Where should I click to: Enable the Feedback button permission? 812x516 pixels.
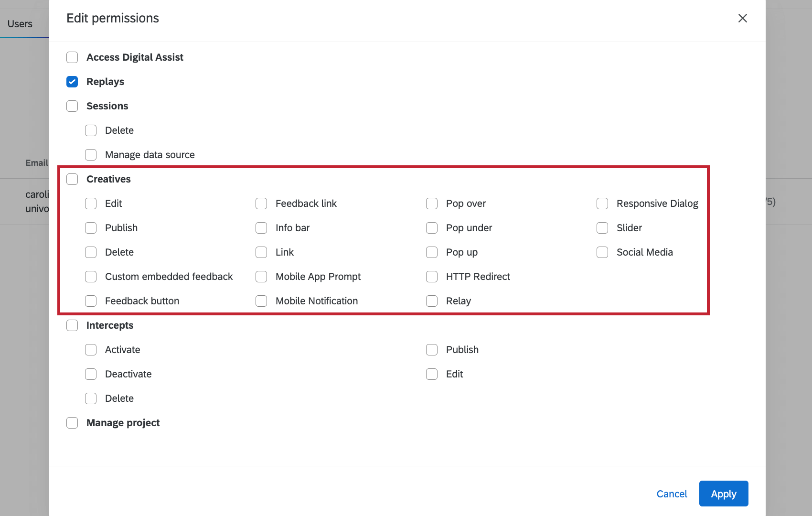tap(91, 301)
